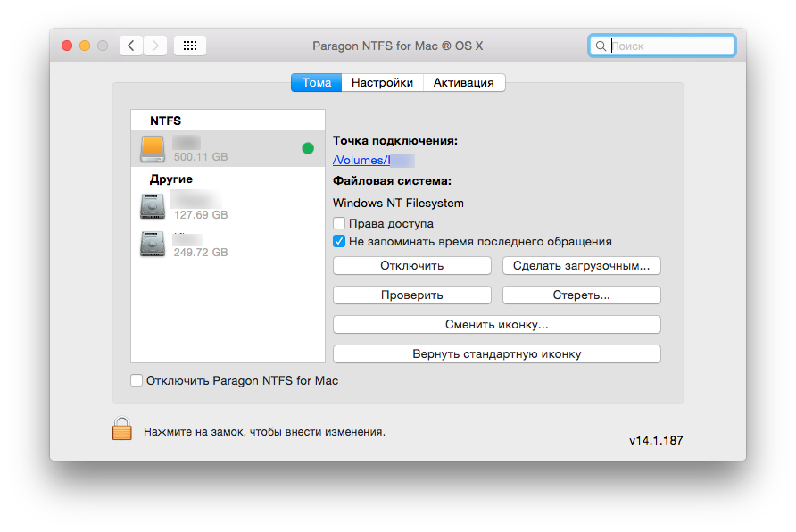Select the 249.72 GB disk icon
This screenshot has height=532, width=796.
[153, 245]
